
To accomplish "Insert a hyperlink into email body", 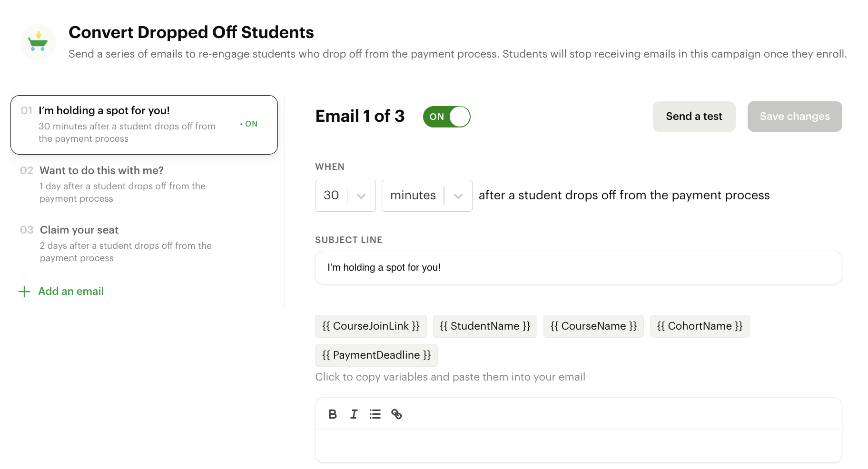I will pyautogui.click(x=396, y=414).
